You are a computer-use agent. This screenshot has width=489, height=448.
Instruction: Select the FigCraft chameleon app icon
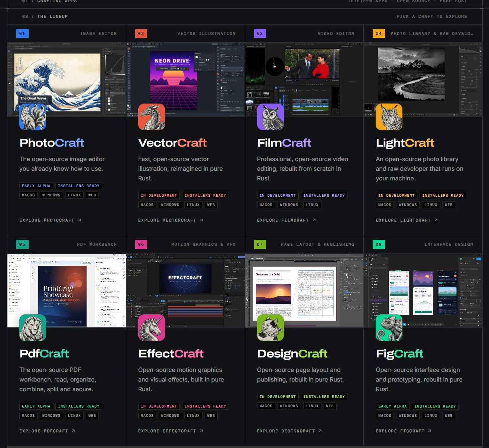(x=389, y=328)
